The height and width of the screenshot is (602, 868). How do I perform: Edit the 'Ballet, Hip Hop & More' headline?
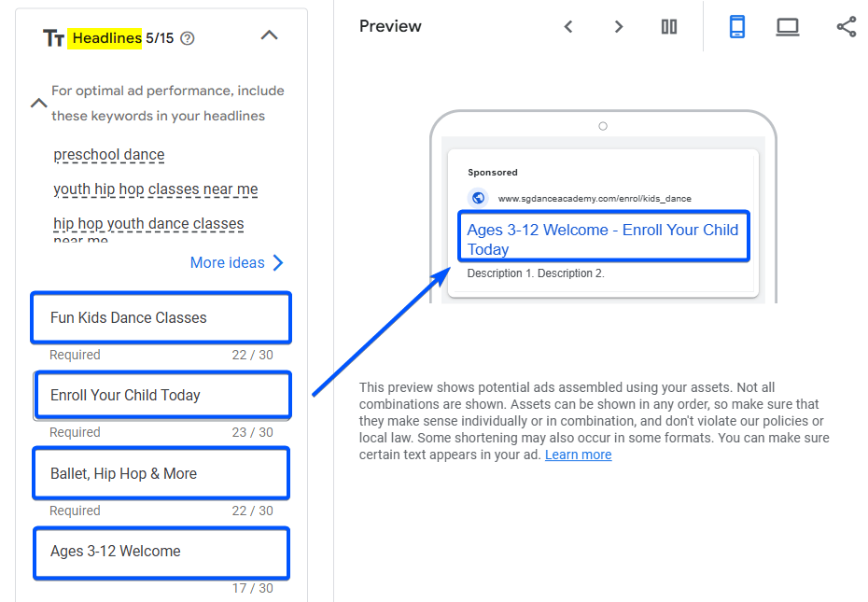[161, 473]
